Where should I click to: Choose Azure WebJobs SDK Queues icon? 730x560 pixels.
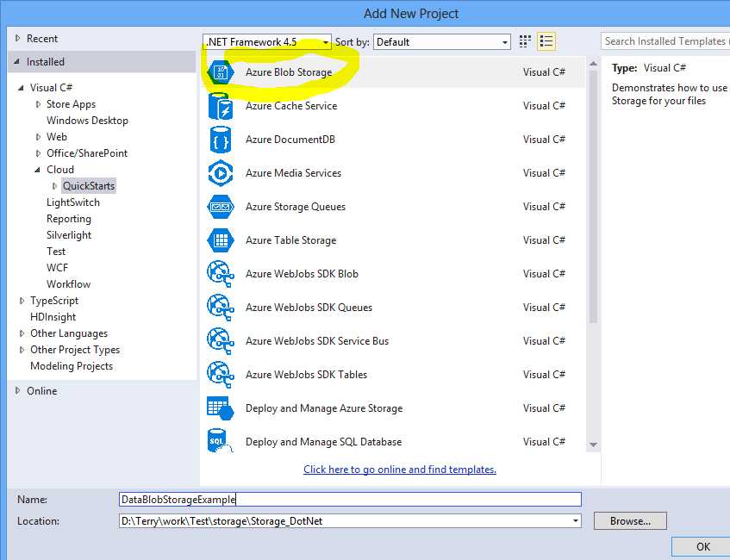click(221, 308)
